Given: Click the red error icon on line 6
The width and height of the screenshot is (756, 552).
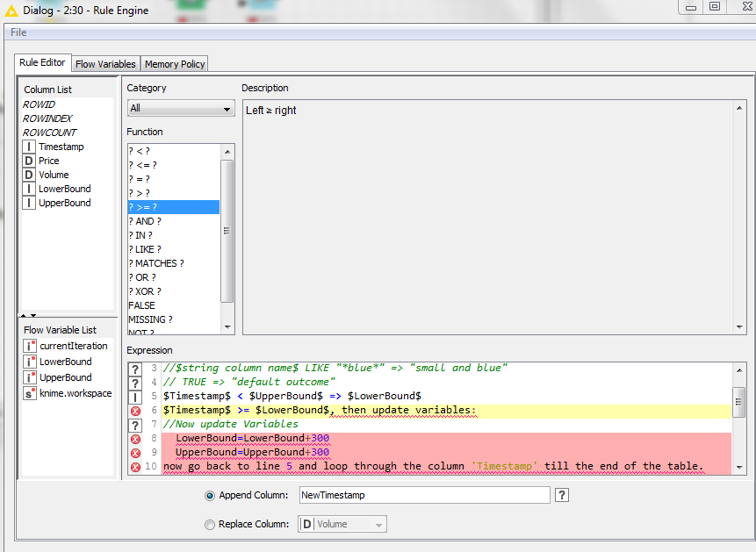Looking at the screenshot, I should 135,411.
